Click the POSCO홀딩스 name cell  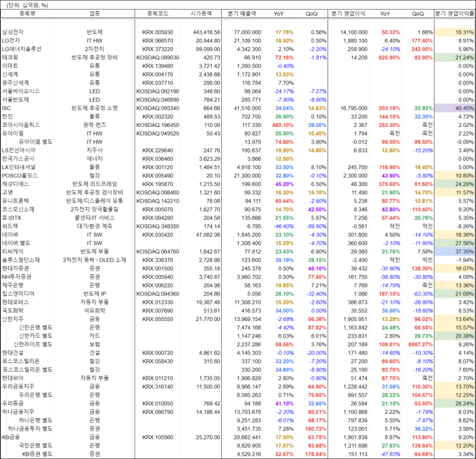coord(20,176)
